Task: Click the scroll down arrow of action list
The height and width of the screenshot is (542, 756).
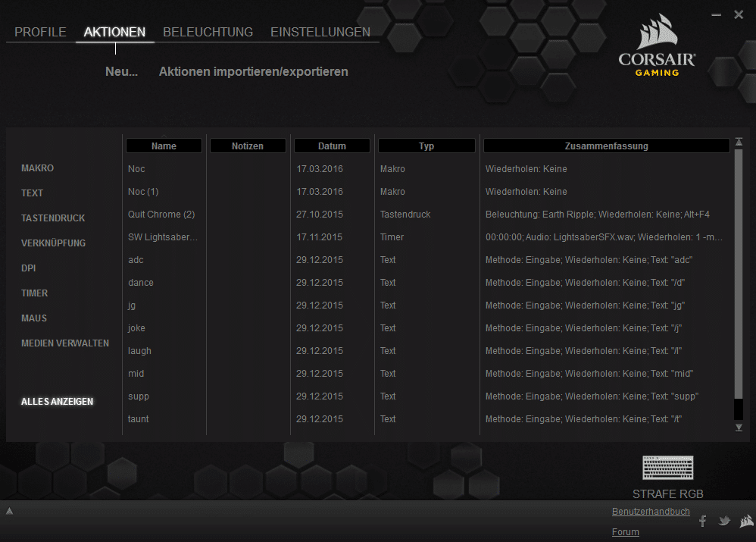Action: 739,428
